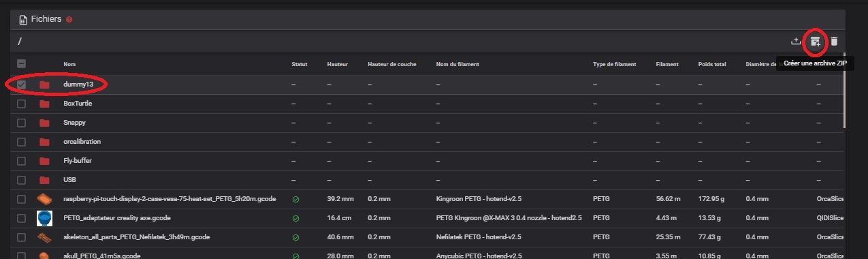The width and height of the screenshot is (868, 259).
Task: Click the USB folder icon
Action: tap(45, 180)
